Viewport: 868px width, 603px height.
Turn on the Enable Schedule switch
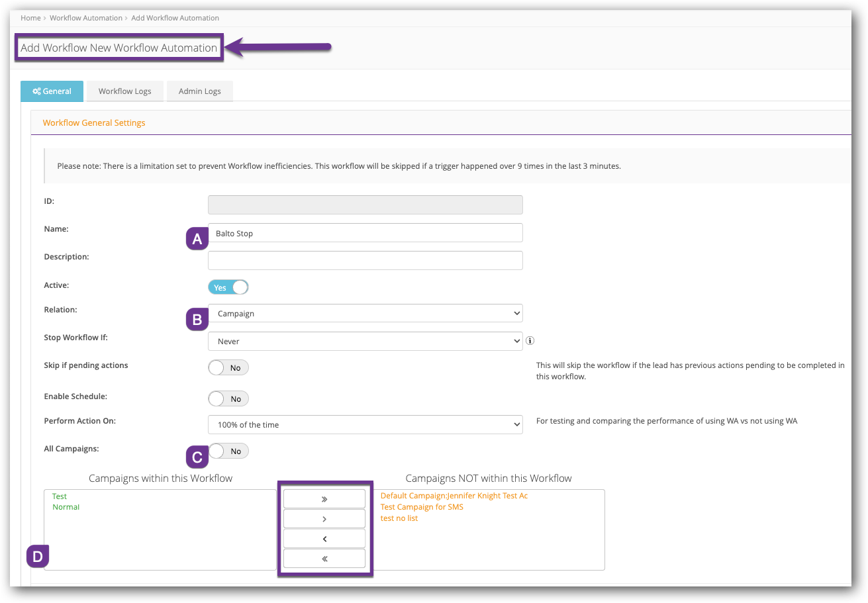pyautogui.click(x=228, y=399)
